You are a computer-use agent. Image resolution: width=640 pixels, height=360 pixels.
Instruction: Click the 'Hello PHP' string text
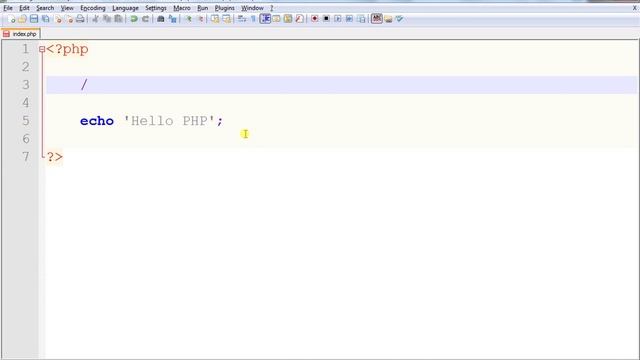coord(169,121)
